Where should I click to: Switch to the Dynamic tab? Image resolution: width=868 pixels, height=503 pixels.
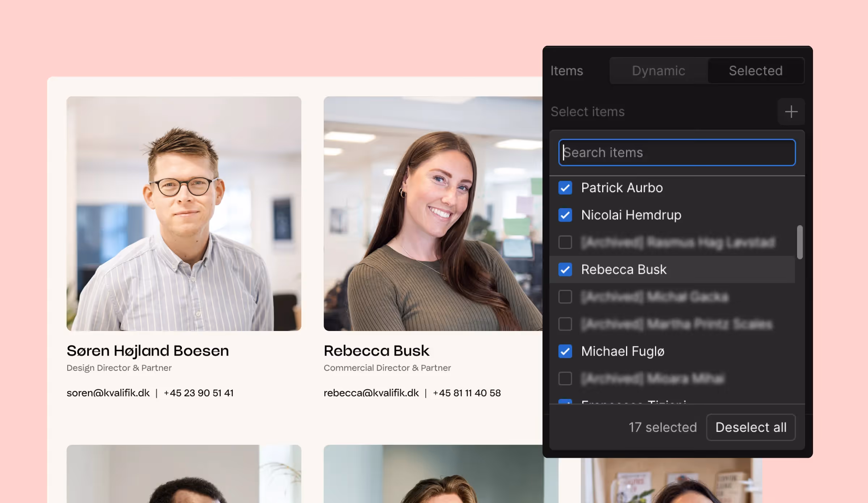pyautogui.click(x=659, y=70)
